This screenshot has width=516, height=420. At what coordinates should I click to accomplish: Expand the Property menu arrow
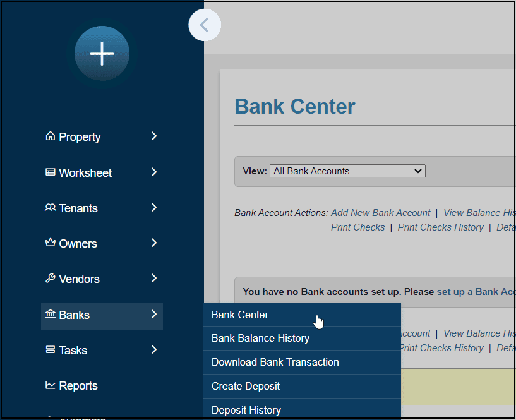tap(154, 136)
